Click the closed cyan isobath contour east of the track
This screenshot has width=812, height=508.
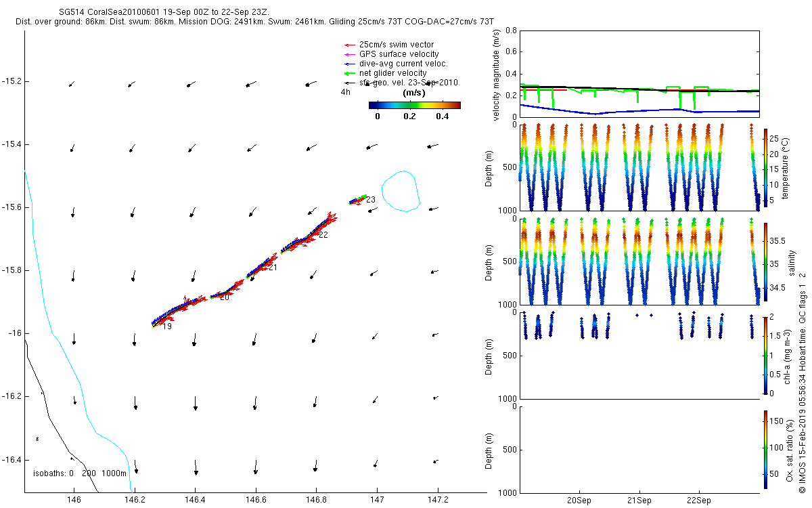coord(401,191)
